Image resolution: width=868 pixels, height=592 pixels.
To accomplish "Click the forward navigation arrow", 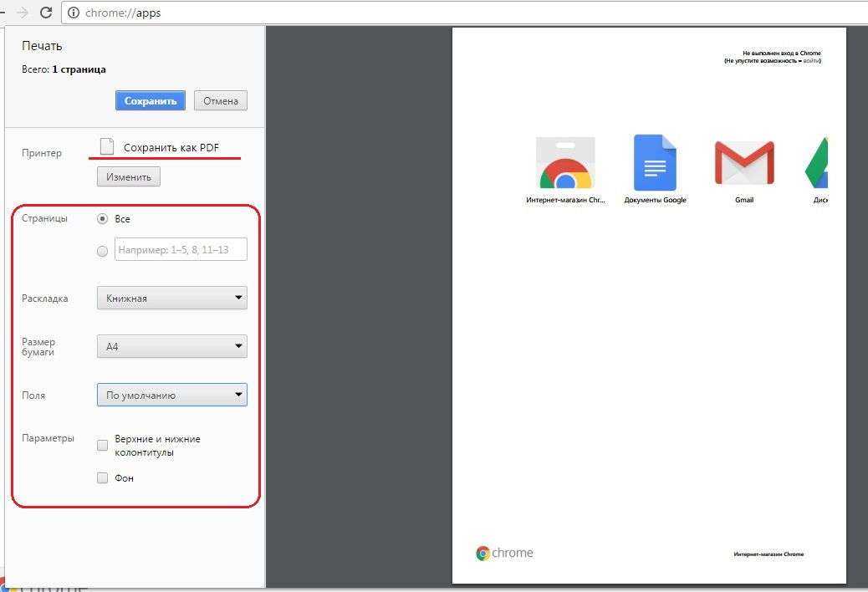I will [x=23, y=13].
